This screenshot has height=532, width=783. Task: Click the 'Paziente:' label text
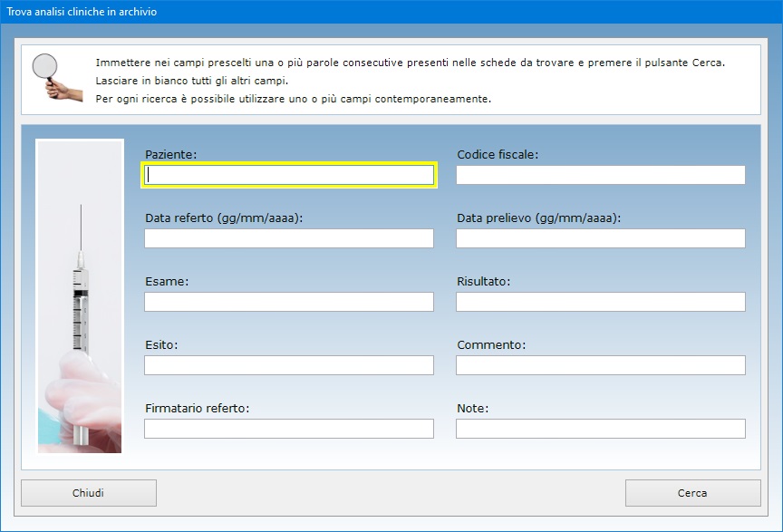pos(171,155)
